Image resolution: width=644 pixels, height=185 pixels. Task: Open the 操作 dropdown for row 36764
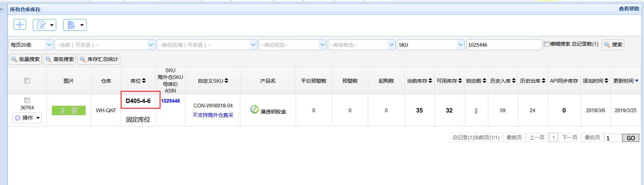[x=27, y=118]
